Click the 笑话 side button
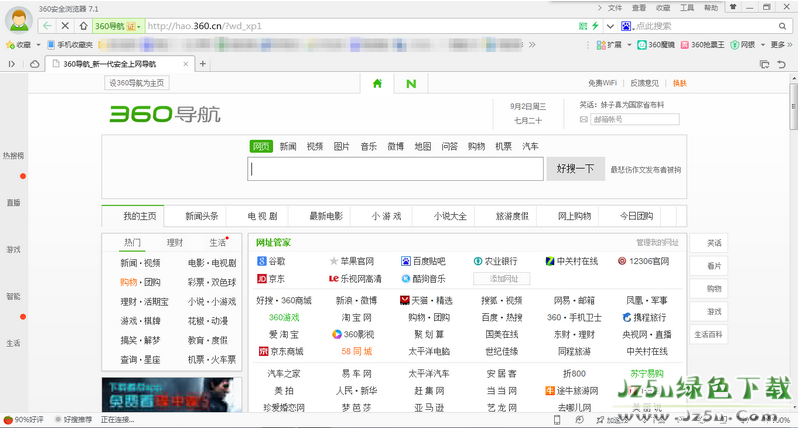This screenshot has width=798, height=429. [708, 243]
